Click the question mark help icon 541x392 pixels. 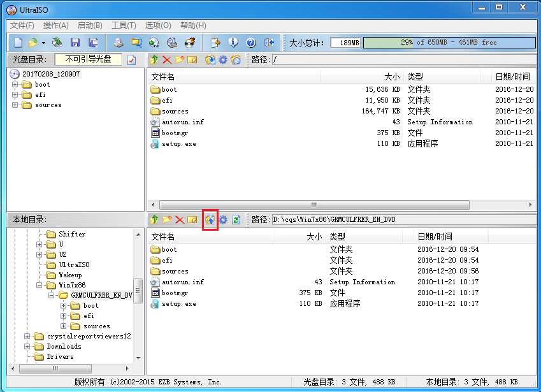tap(251, 43)
